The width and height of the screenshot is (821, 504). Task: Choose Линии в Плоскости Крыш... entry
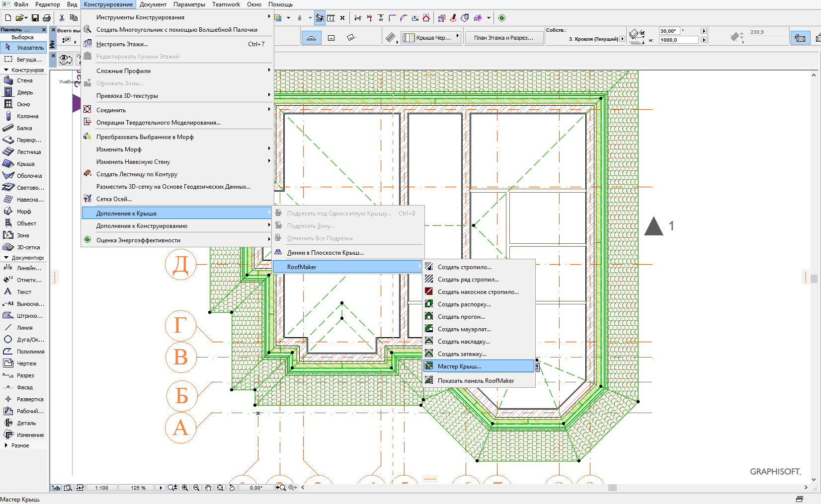click(348, 253)
